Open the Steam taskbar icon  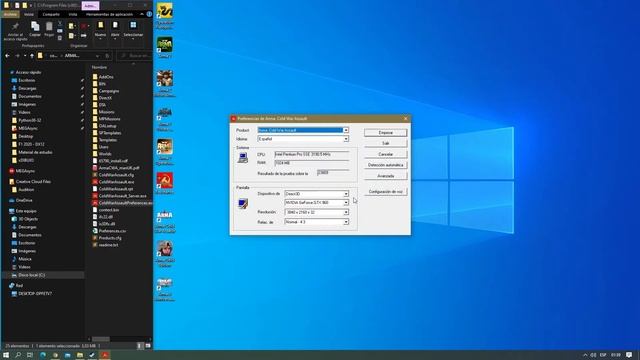tap(92, 355)
